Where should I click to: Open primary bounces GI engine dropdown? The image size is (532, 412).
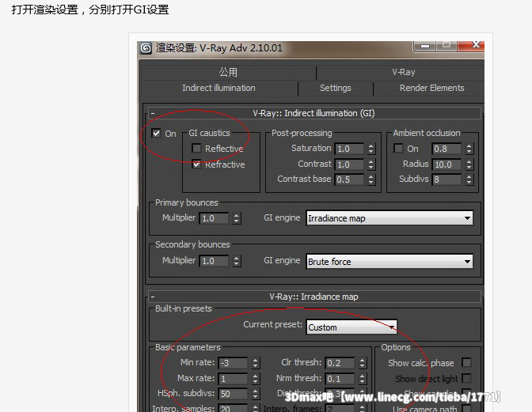(389, 218)
